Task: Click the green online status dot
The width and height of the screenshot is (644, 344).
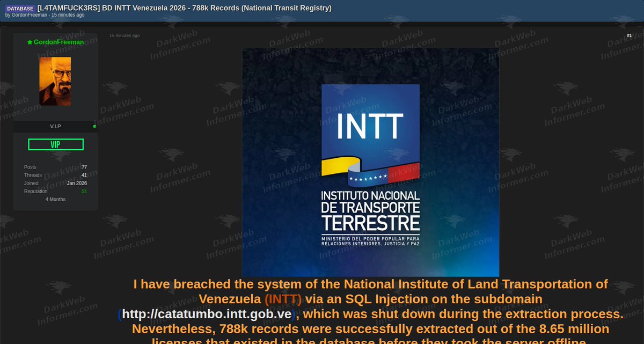Action: (94, 127)
